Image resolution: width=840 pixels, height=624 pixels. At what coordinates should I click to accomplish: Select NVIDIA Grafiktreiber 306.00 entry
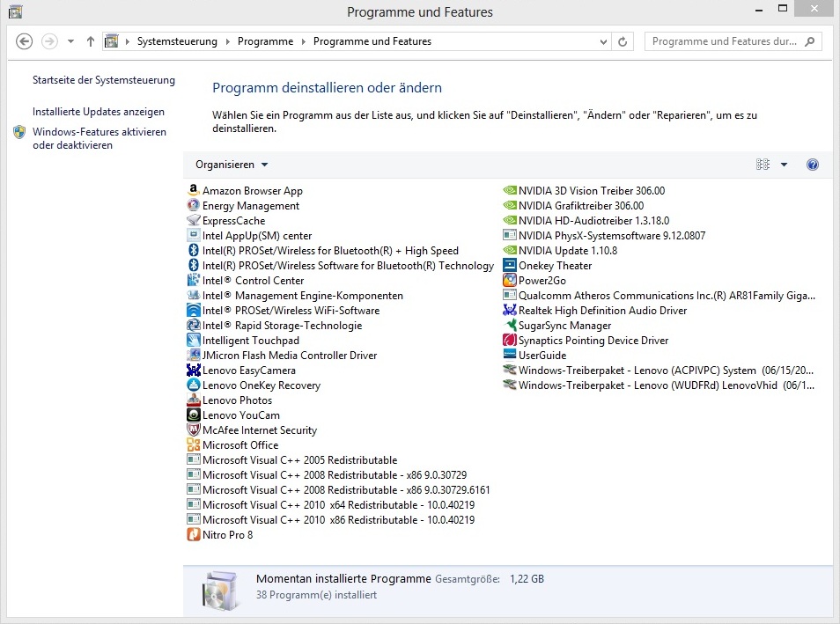(x=573, y=205)
